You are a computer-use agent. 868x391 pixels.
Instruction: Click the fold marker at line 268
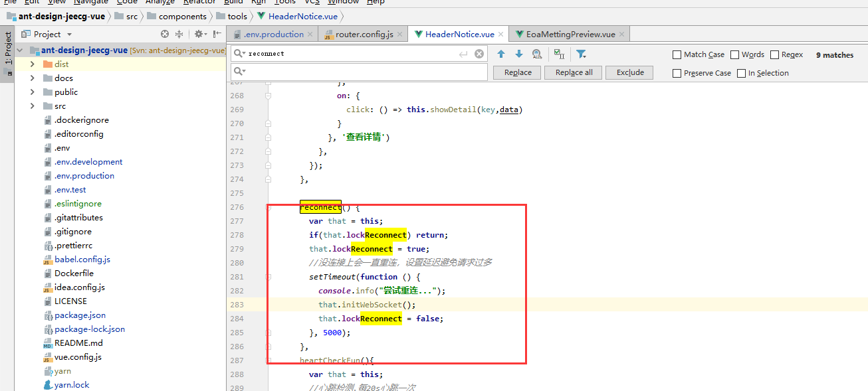tap(269, 96)
